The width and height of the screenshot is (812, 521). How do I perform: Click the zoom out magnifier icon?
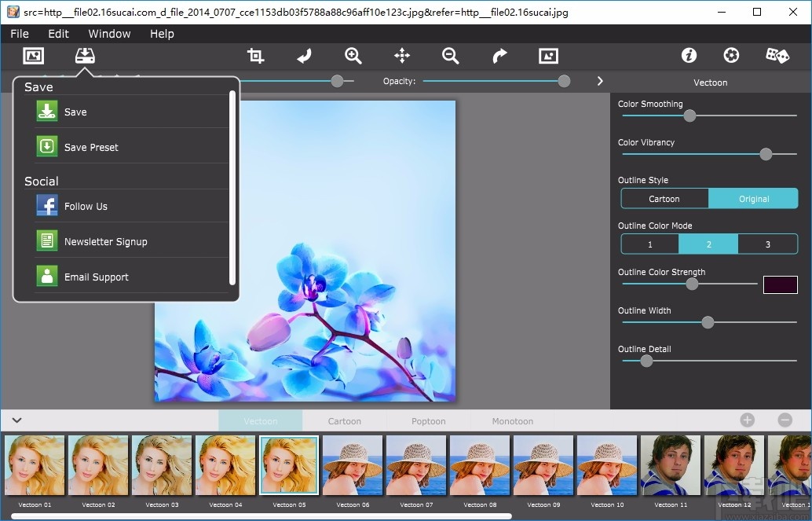(x=450, y=56)
